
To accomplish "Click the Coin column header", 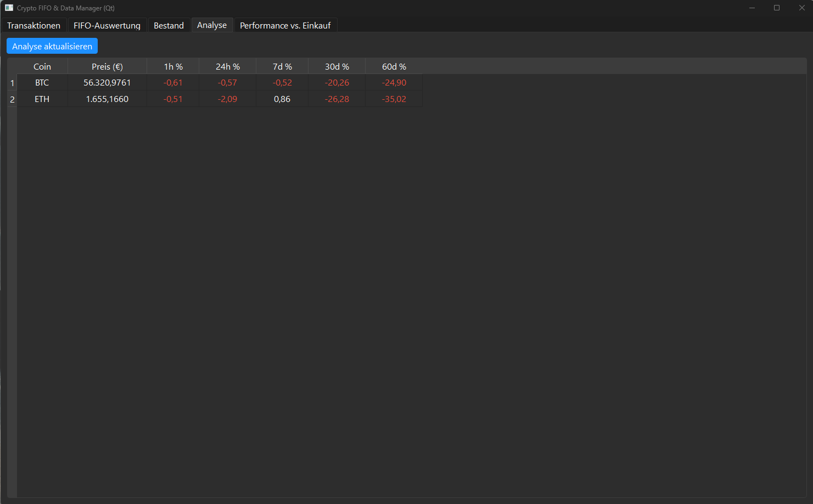I will pos(42,66).
